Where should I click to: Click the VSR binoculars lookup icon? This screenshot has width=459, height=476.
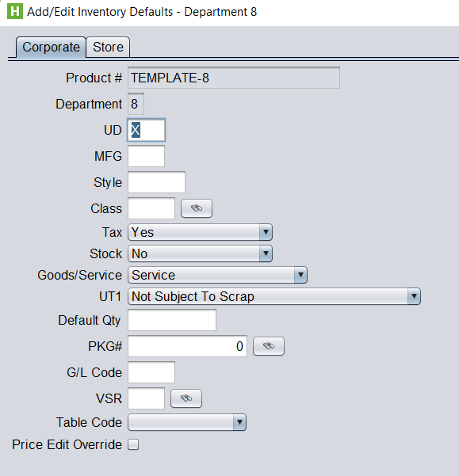click(x=186, y=398)
